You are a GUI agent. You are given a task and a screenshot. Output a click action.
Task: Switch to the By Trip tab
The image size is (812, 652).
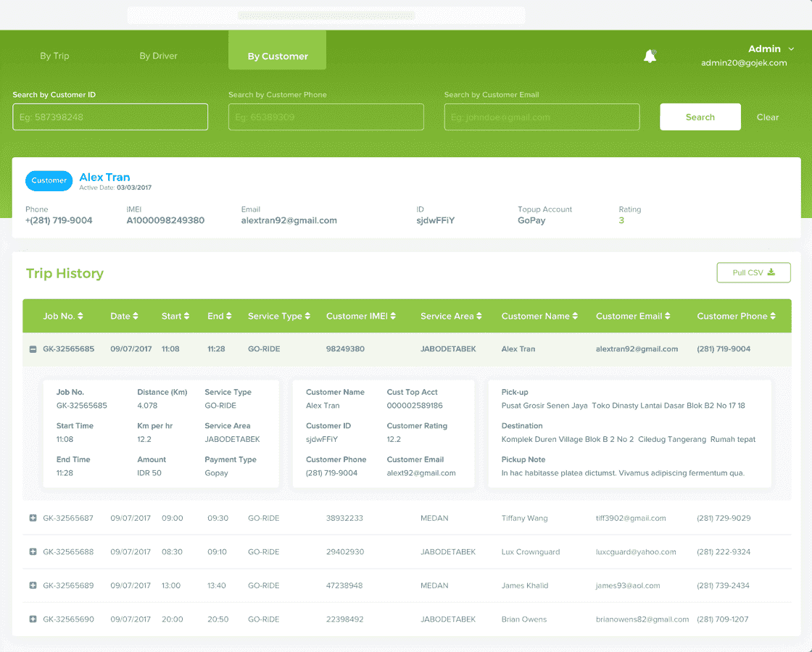[54, 55]
